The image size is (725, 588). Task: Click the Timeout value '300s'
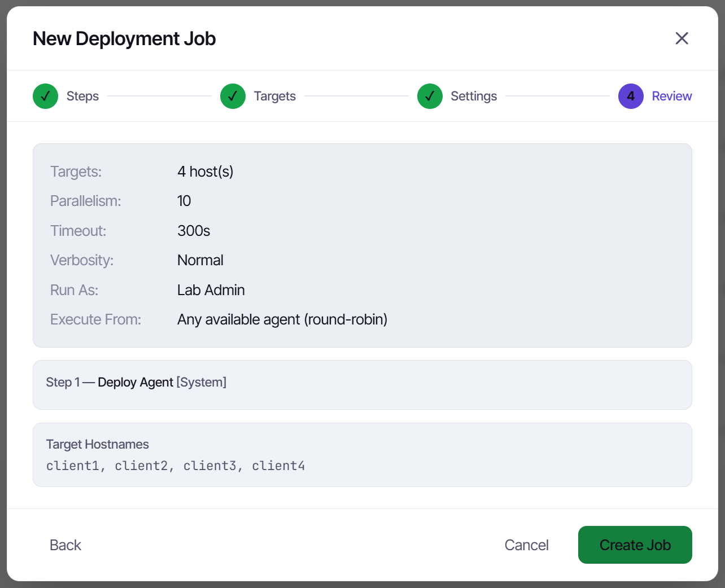(x=194, y=231)
